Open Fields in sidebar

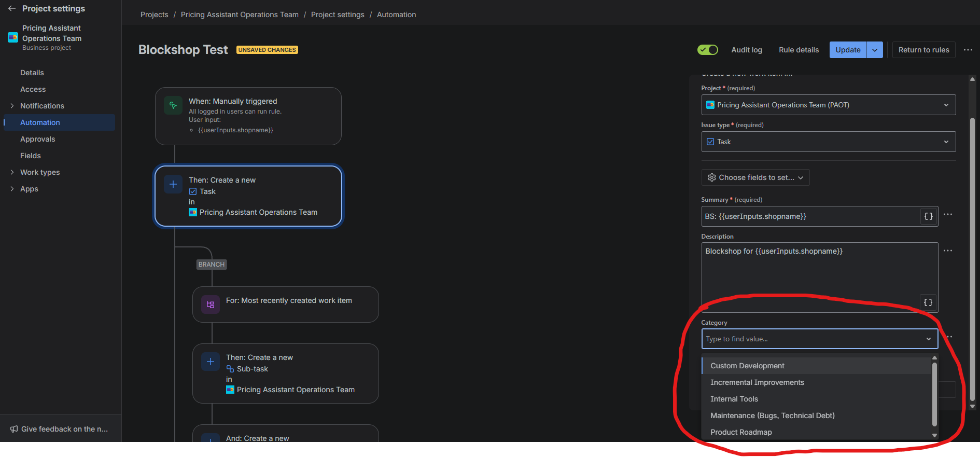[x=31, y=156]
